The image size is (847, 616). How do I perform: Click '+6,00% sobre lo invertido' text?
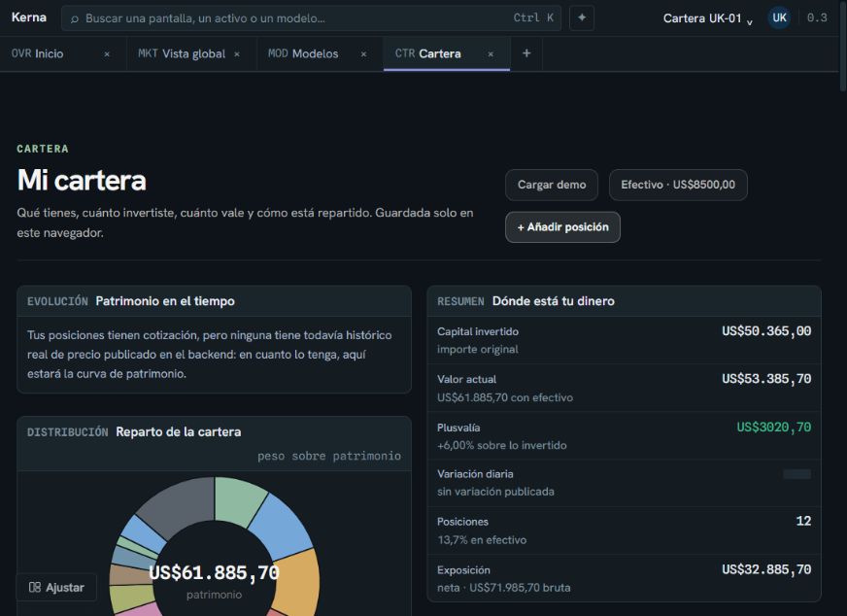pyautogui.click(x=501, y=445)
